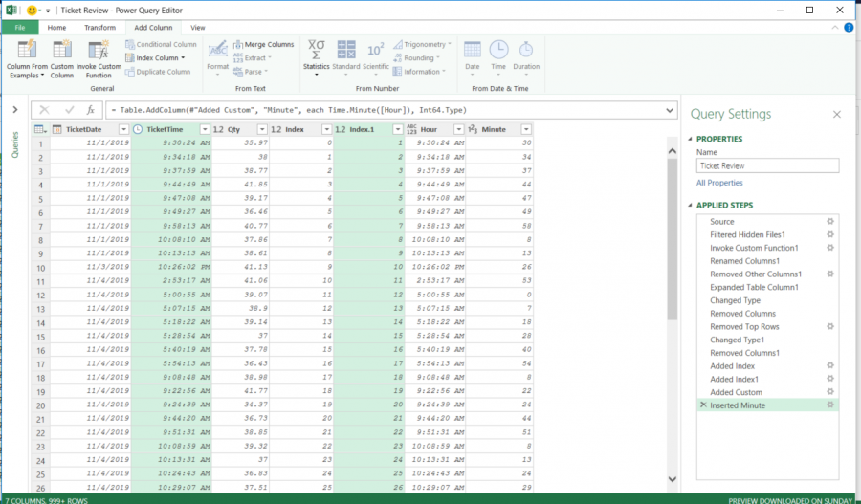
Task: Expand the formula bar chevron
Action: coord(670,110)
